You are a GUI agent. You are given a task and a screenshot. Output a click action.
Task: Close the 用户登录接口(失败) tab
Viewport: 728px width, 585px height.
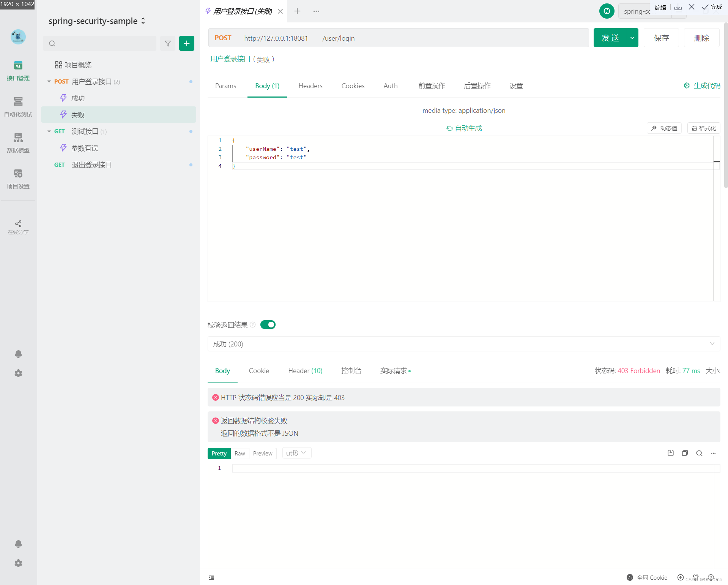(280, 11)
